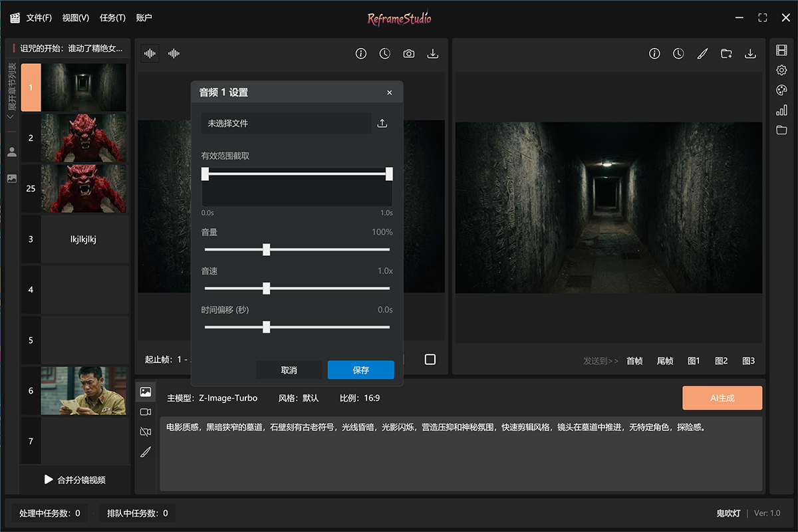Click the upload audio file icon
Image resolution: width=798 pixels, height=532 pixels.
tap(382, 124)
